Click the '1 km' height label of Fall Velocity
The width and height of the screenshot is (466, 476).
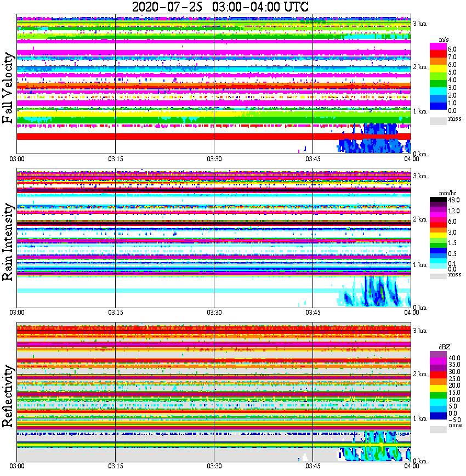[419, 111]
